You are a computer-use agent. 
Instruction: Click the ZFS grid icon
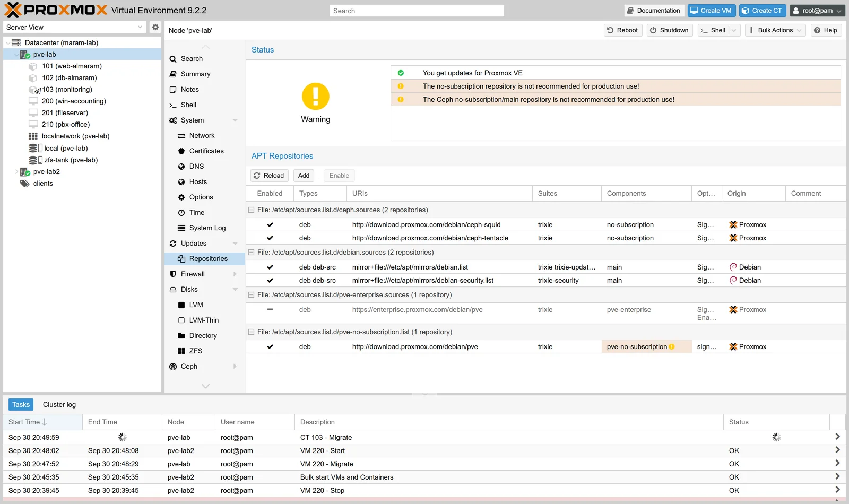click(x=181, y=351)
